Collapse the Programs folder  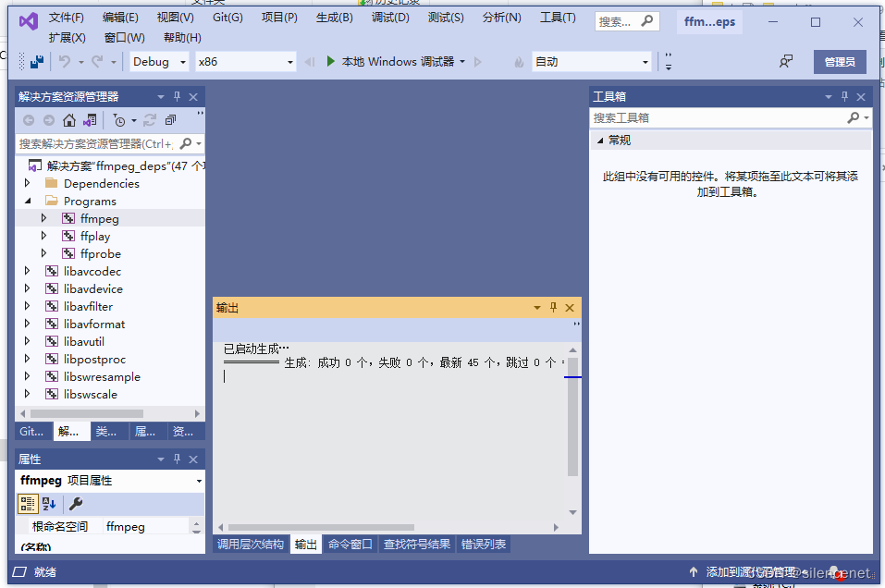click(x=28, y=201)
